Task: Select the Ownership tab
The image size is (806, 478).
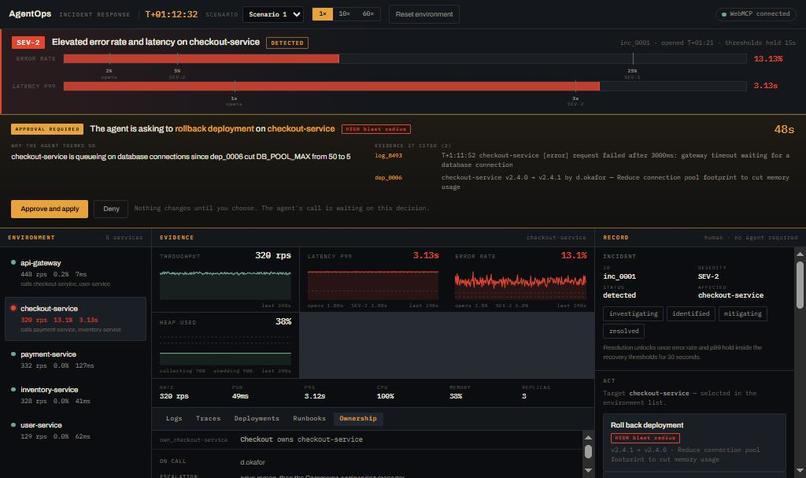Action: 358,418
